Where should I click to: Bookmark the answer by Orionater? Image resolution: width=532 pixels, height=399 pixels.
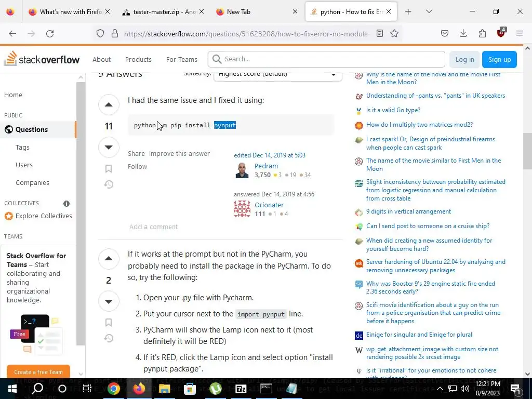tap(109, 169)
